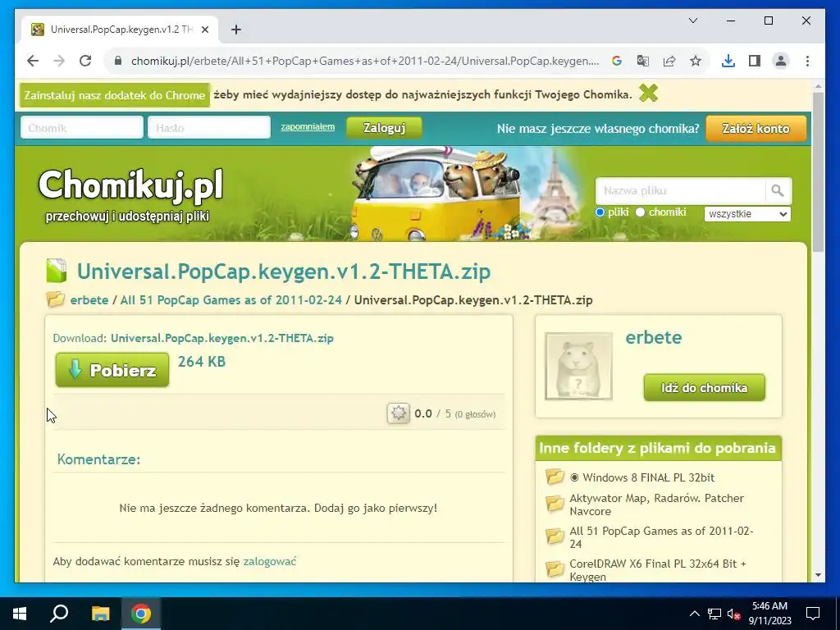Toggle the Chrome side panel icon

coord(755,61)
